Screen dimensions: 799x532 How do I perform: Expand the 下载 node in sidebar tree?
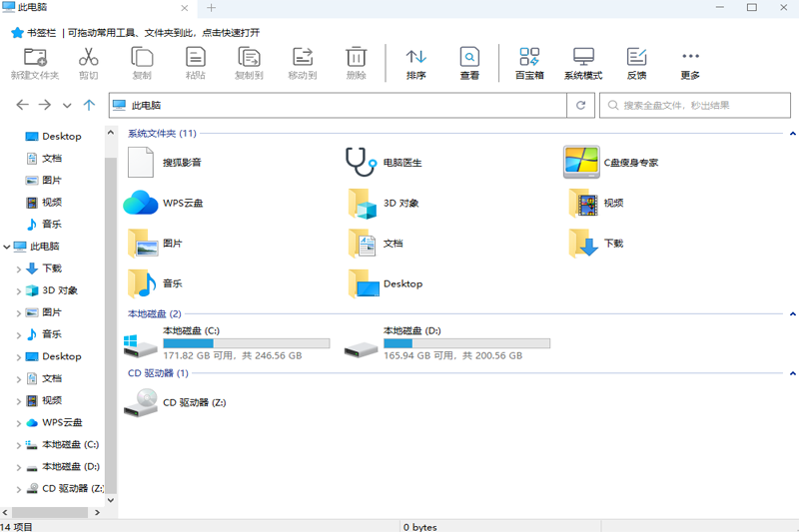[x=18, y=268]
